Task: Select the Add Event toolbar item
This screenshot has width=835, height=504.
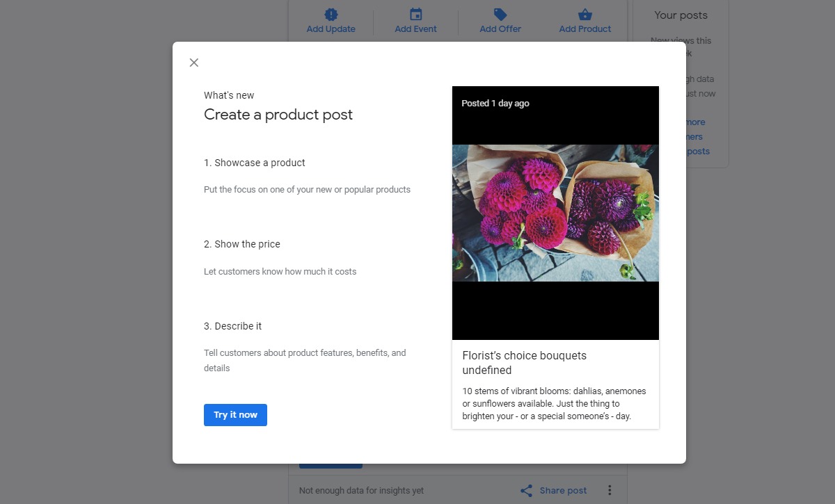Action: (415, 21)
